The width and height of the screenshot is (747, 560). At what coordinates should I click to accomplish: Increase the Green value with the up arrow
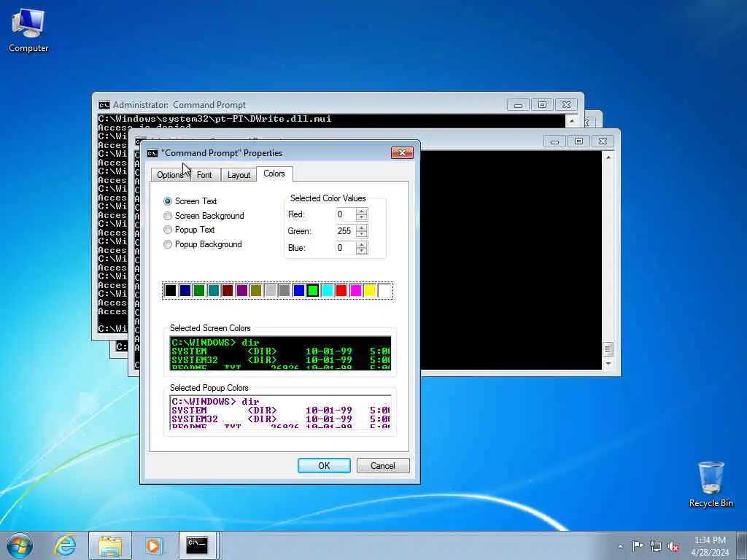pos(362,228)
